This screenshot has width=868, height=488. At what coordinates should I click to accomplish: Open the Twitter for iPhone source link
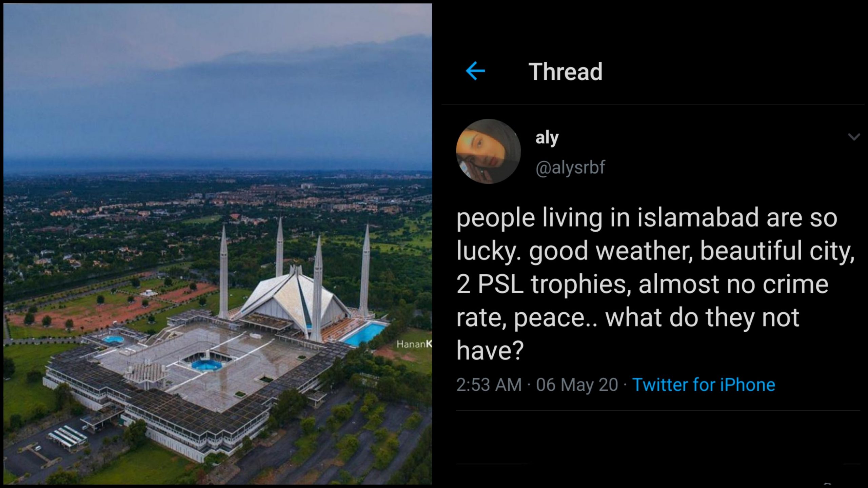click(x=704, y=385)
